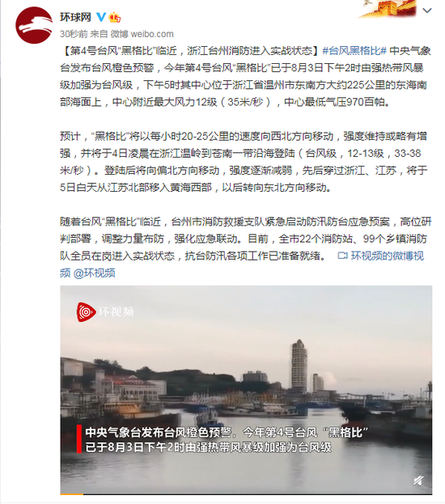The image size is (445, 504).
Task: Click the 环视频 logo watermark in video
Action: click(x=105, y=311)
